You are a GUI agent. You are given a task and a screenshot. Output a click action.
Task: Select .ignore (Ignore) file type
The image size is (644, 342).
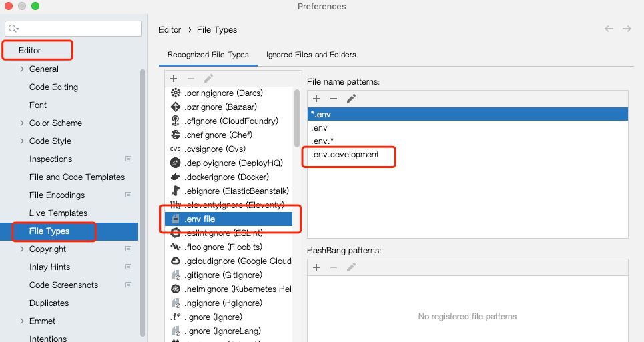228,317
